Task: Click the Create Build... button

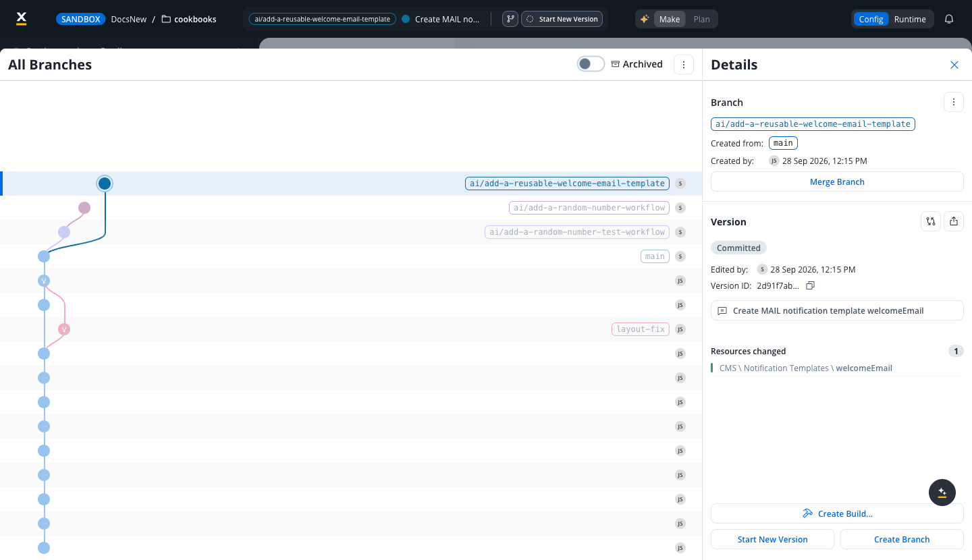Action: (x=837, y=513)
